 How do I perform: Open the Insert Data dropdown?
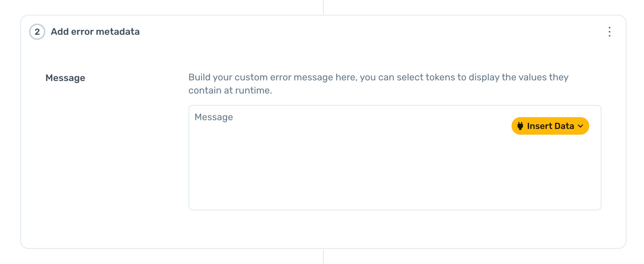coord(550,126)
